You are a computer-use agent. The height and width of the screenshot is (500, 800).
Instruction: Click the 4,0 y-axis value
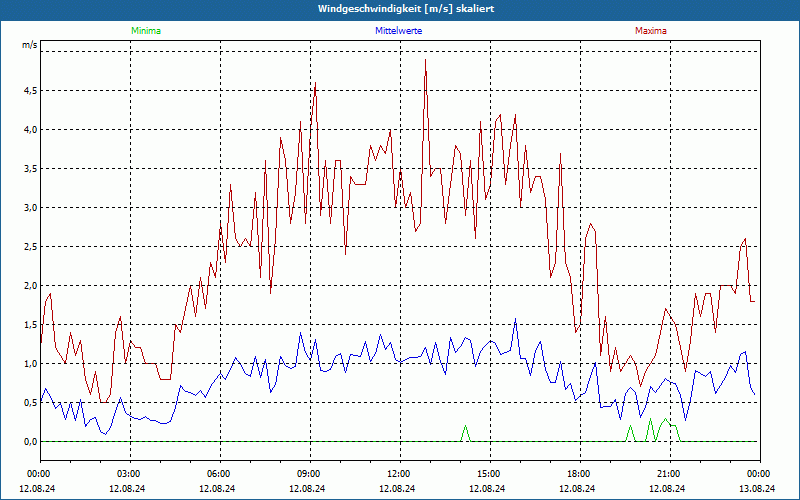click(x=31, y=130)
